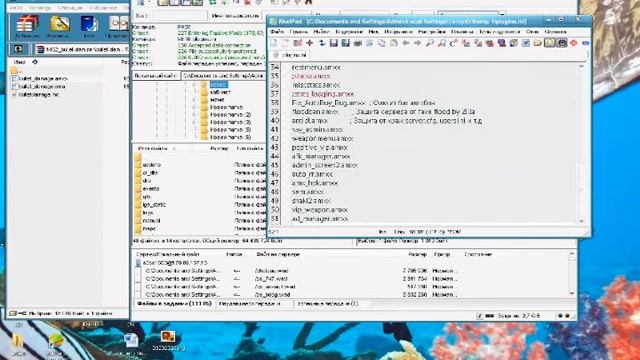Click AkelPad Redo right-arrow icon
640x360 pixels.
tap(418, 43)
